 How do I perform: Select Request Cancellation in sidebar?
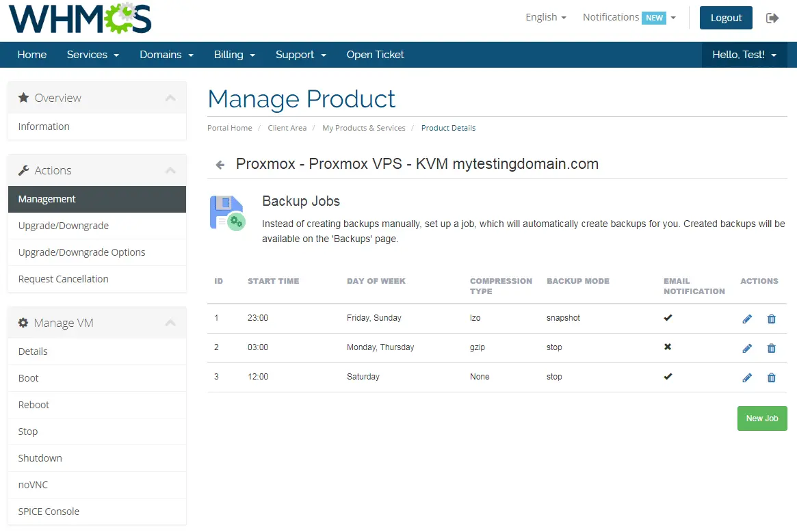pyautogui.click(x=97, y=279)
